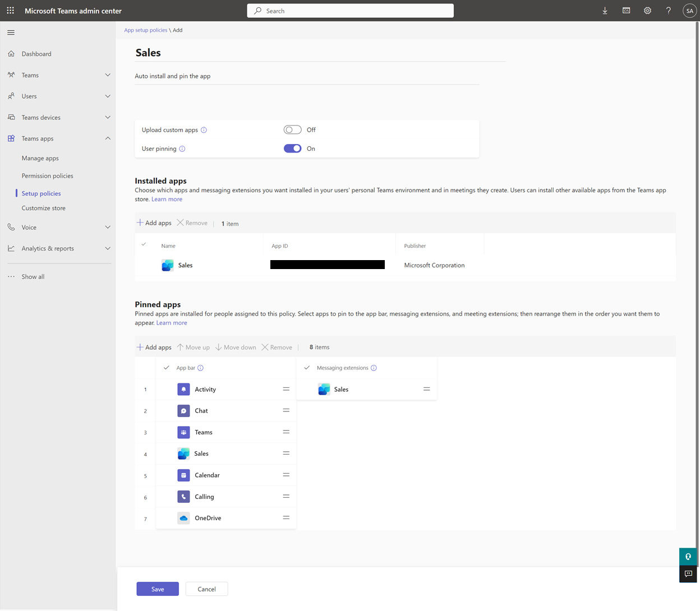The width and height of the screenshot is (700, 611).
Task: Open Learn more link under Pinned apps
Action: click(172, 323)
